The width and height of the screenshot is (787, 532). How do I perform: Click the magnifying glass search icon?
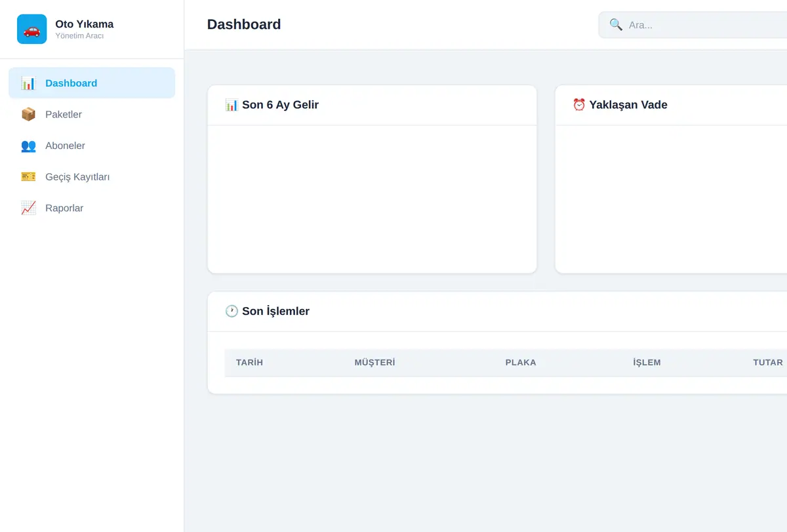(x=616, y=25)
